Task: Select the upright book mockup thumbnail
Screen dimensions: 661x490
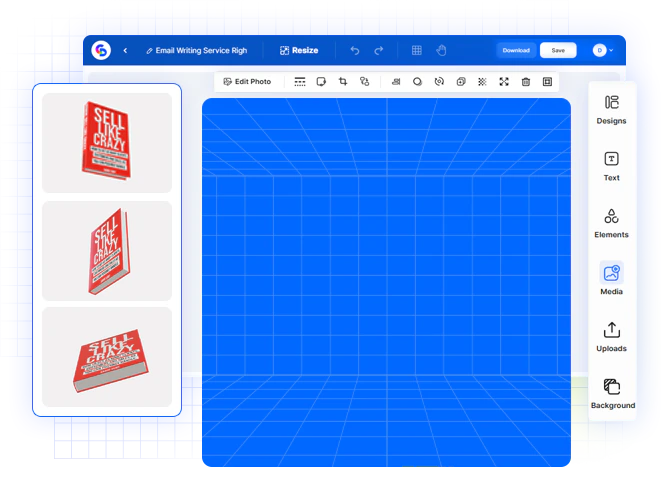Action: 107,143
